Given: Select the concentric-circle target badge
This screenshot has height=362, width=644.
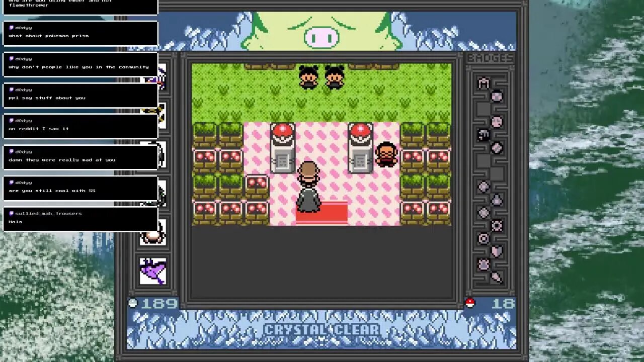Looking at the screenshot, I should (484, 238).
